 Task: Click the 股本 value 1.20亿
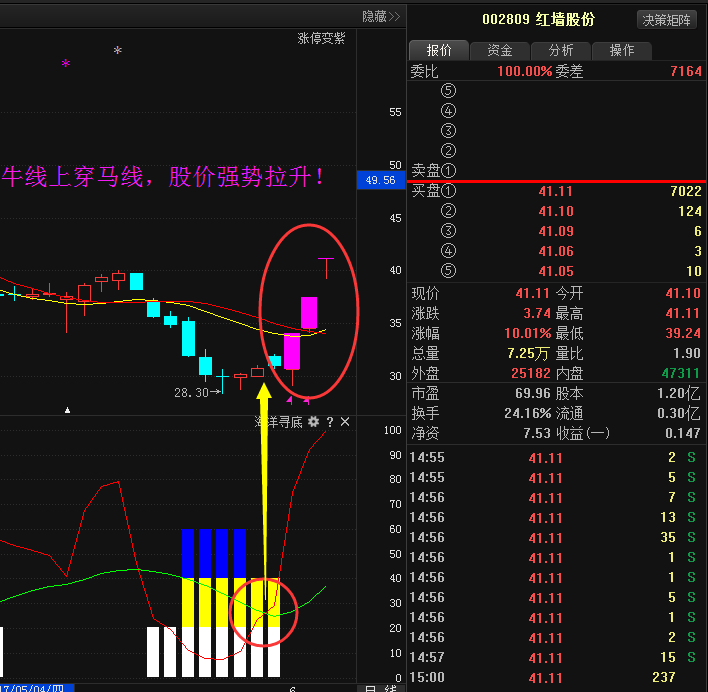[x=679, y=393]
